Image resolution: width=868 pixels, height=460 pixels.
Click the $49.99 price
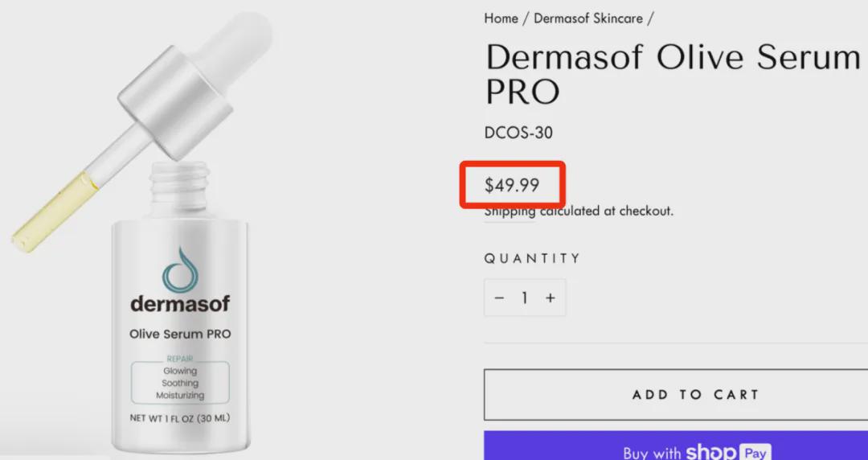(x=512, y=185)
